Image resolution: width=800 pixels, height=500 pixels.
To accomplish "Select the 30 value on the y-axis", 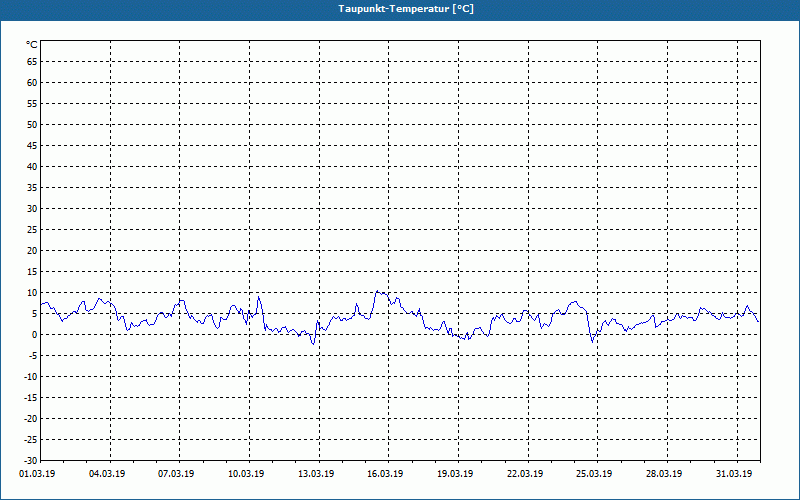I will pos(32,209).
